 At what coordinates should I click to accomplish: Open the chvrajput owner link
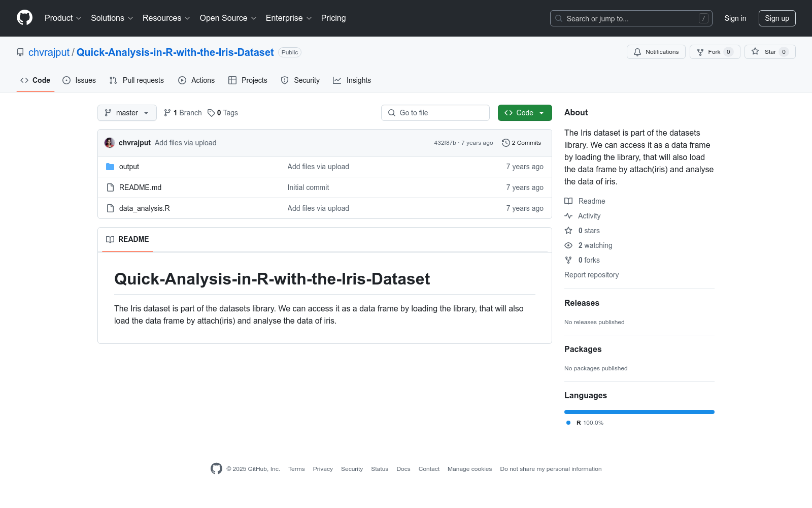tap(49, 52)
